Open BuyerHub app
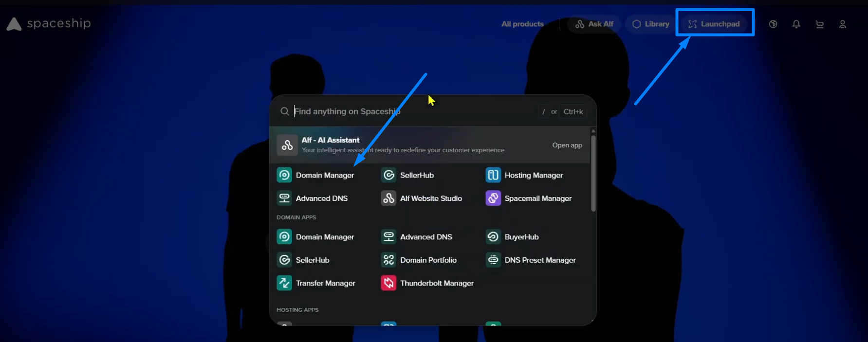Viewport: 868px width, 342px height. 512,237
